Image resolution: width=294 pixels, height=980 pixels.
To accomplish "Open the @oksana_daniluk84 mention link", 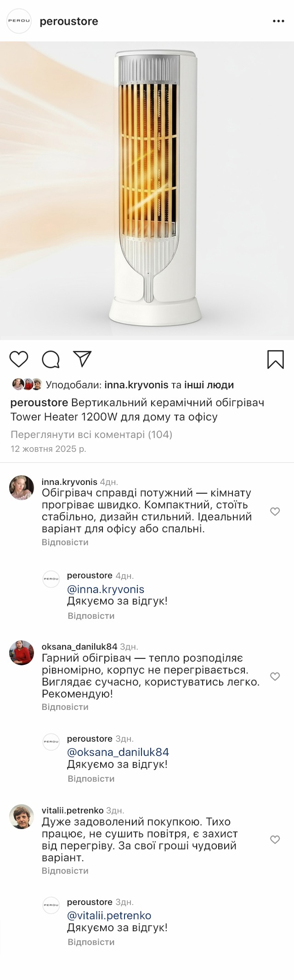I will (x=118, y=752).
